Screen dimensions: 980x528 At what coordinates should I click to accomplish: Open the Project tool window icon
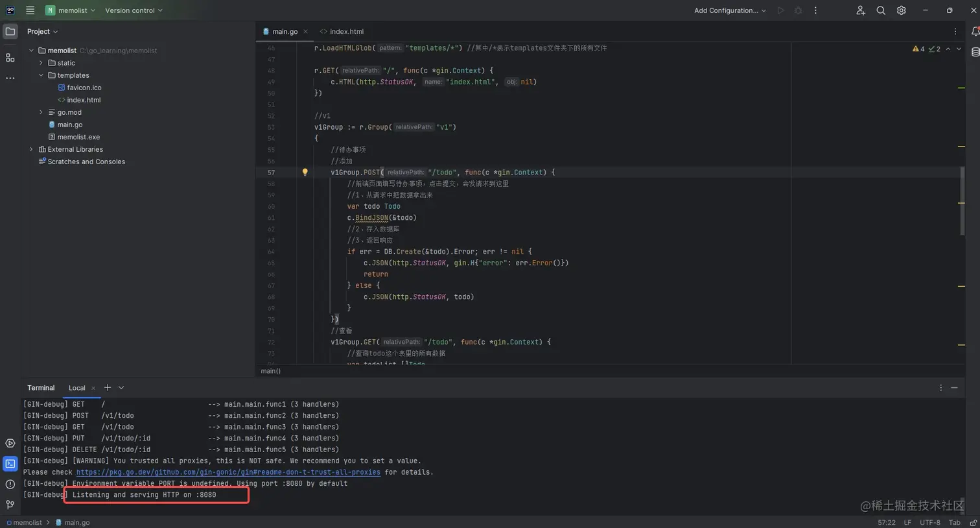tap(10, 31)
